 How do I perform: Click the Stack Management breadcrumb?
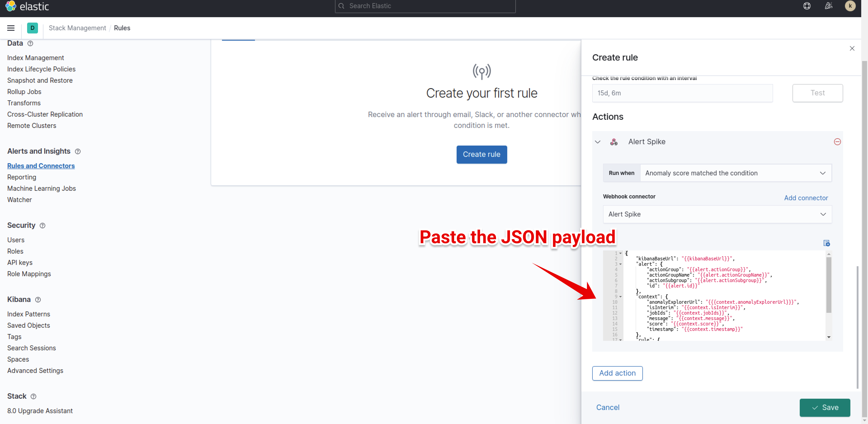(x=78, y=28)
